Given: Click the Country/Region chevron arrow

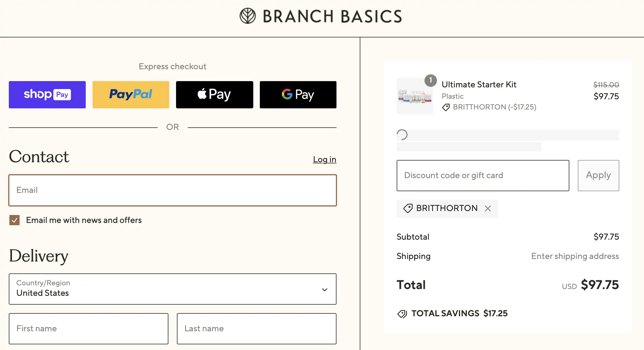Looking at the screenshot, I should click(325, 290).
